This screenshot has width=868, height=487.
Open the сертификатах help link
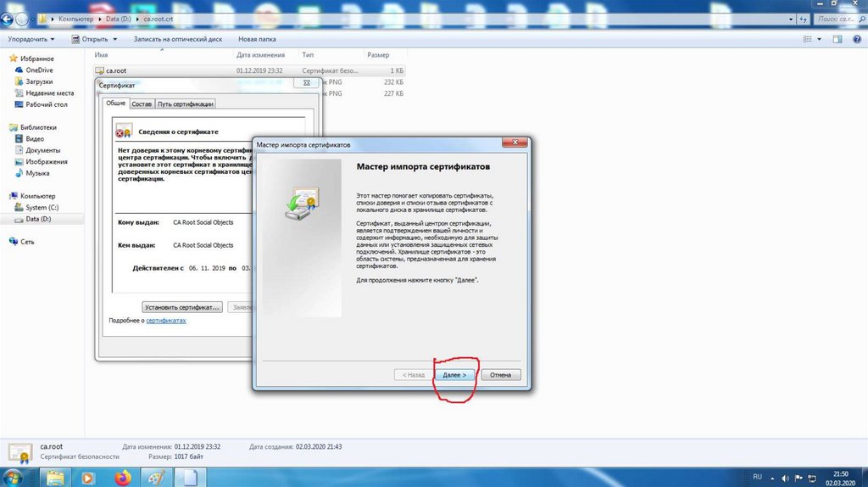point(165,321)
